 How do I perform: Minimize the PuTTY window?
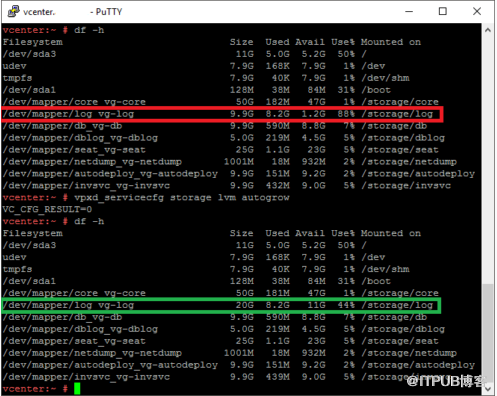point(409,11)
